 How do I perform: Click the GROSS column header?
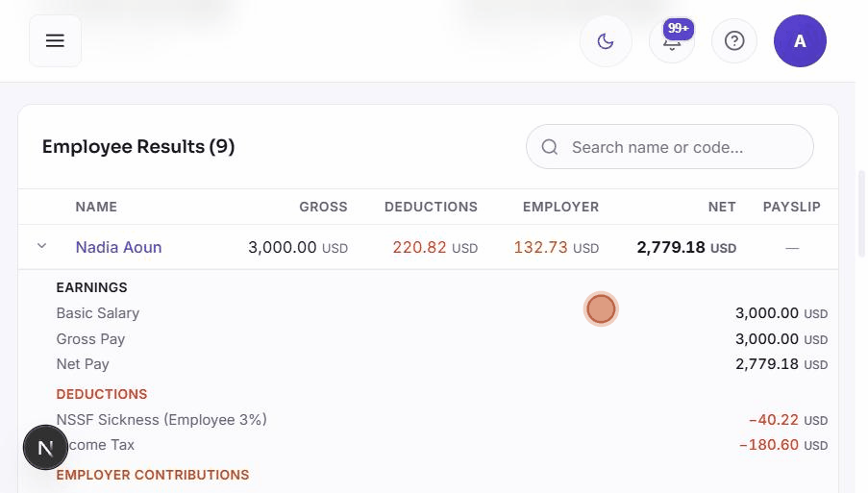[x=323, y=207]
